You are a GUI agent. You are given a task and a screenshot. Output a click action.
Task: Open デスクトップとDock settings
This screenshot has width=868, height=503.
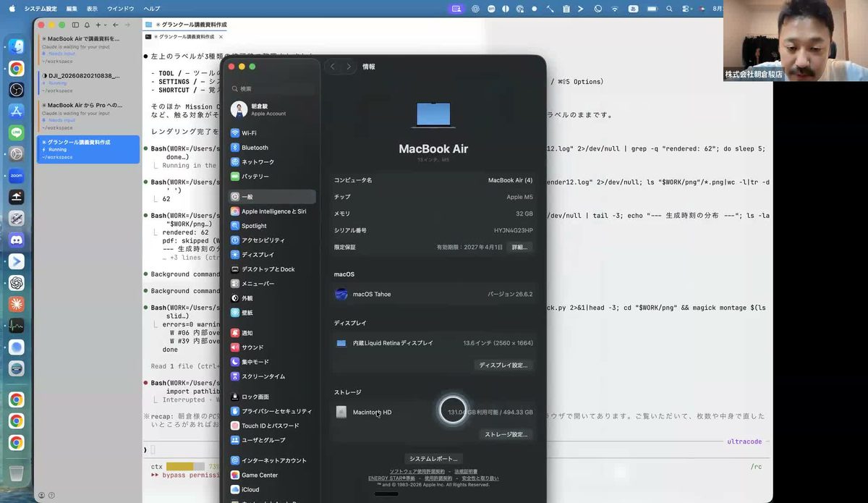[272, 269]
